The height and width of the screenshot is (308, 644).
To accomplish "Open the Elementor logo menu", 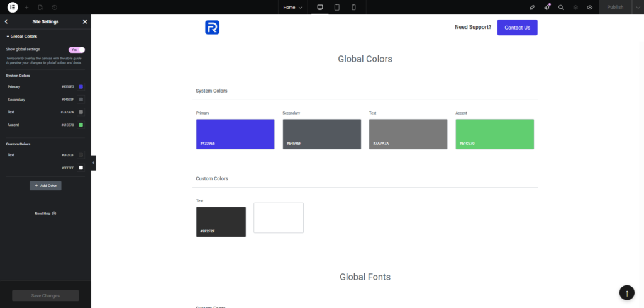I will coord(12,7).
